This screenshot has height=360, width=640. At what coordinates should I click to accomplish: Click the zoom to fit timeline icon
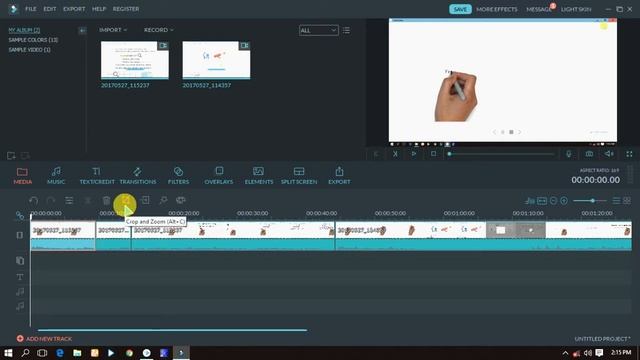coord(542,200)
